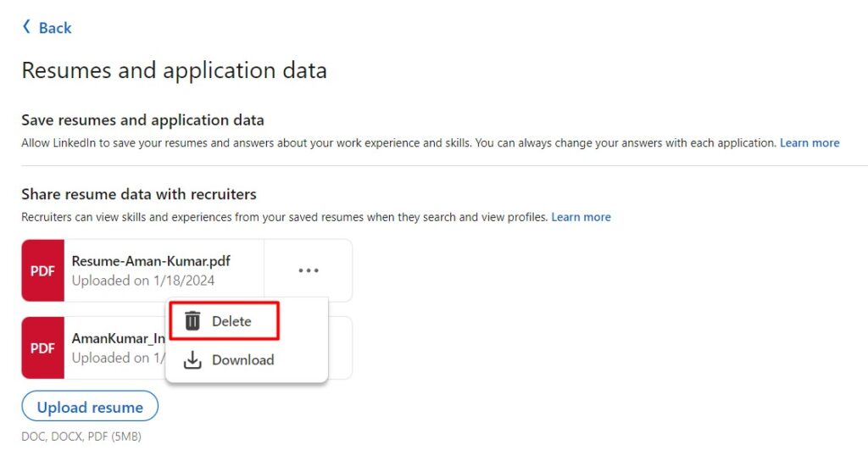Click the red PDF icon for Resume-Aman-Kumar.pdf
This screenshot has height=456, width=868.
42,270
